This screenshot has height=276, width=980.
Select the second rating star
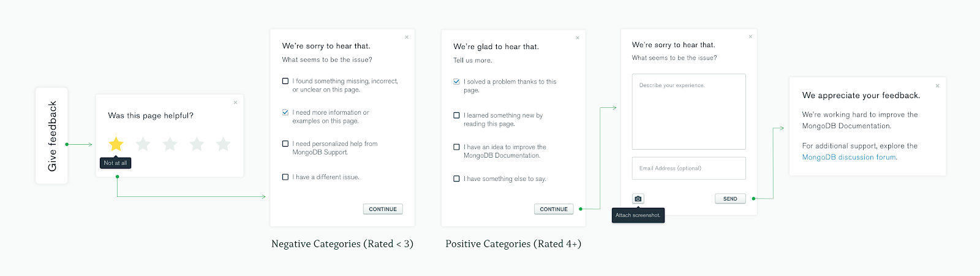[143, 144]
